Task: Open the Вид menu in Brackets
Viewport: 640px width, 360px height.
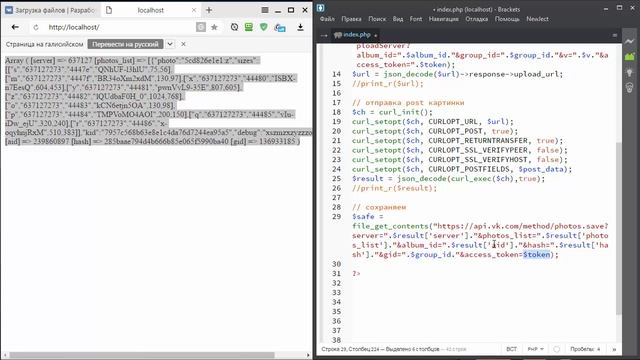Action: point(398,19)
